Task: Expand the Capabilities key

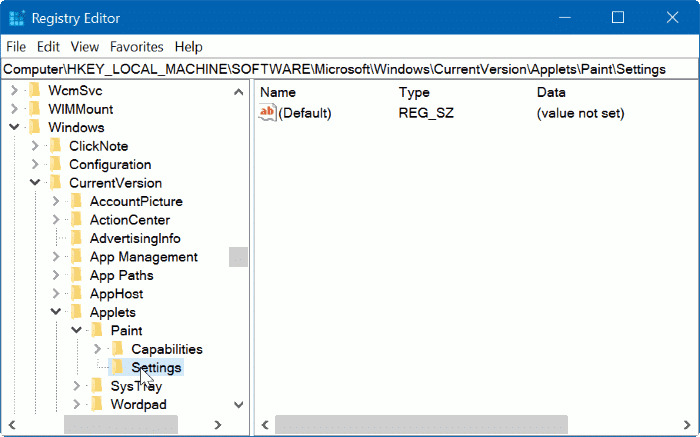Action: click(x=97, y=349)
